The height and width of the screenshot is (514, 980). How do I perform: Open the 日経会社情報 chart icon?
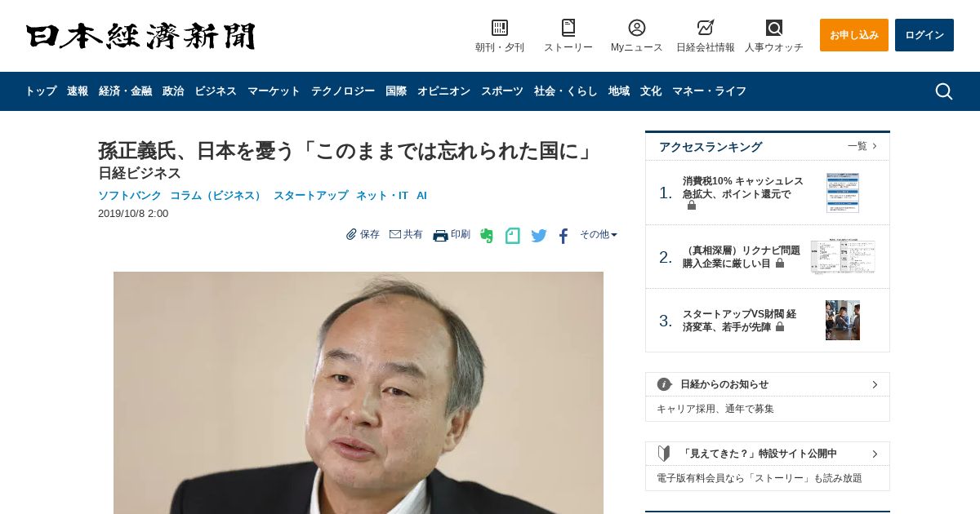[706, 28]
